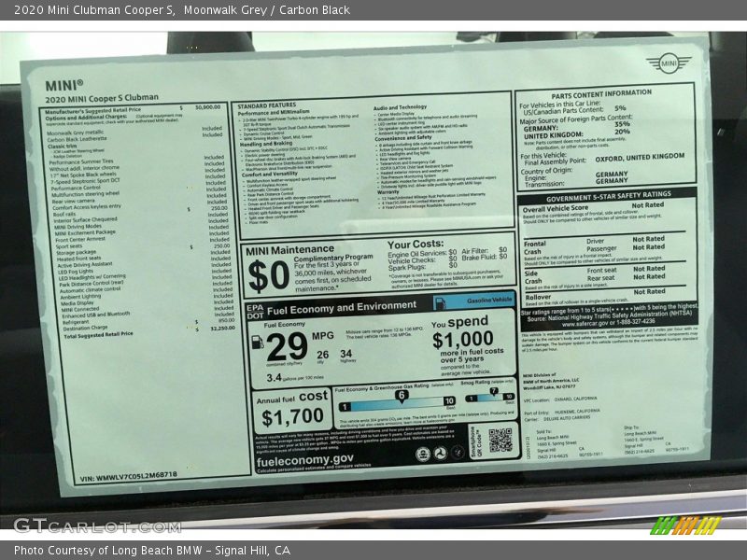Click the '32,250.00' total price value
The height and width of the screenshot is (560, 747).
pyautogui.click(x=222, y=329)
